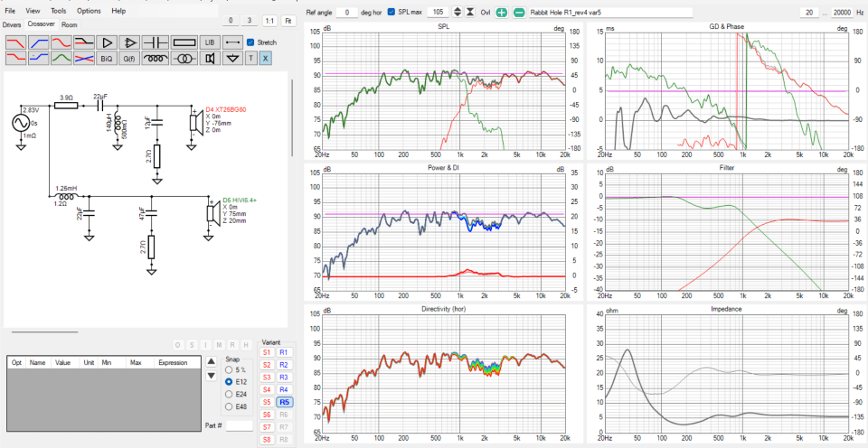The image size is (868, 448).
Task: Click the 20 Hz lower frequency field
Action: click(809, 12)
